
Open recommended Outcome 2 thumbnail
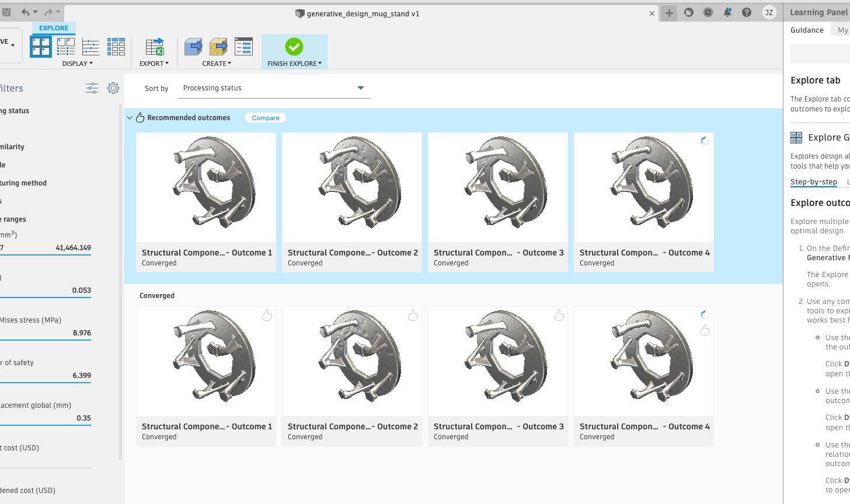pos(352,187)
